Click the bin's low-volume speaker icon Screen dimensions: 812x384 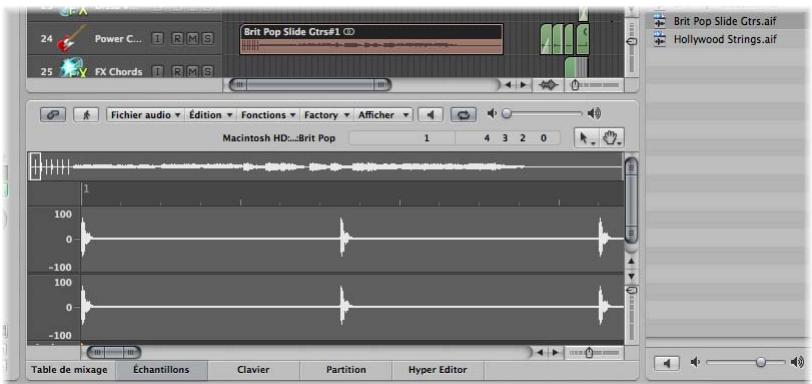point(695,363)
